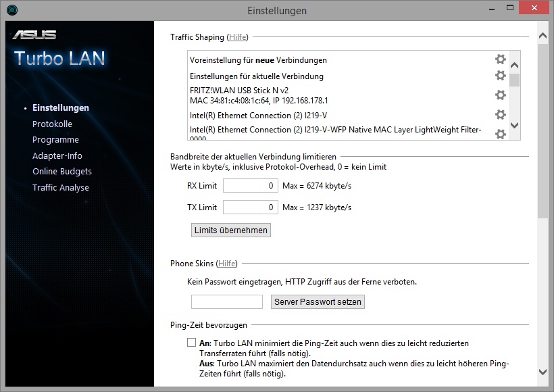Image resolution: width=554 pixels, height=392 pixels.
Task: Click 'Max = 6274 kbyte/s' text
Action: click(317, 186)
